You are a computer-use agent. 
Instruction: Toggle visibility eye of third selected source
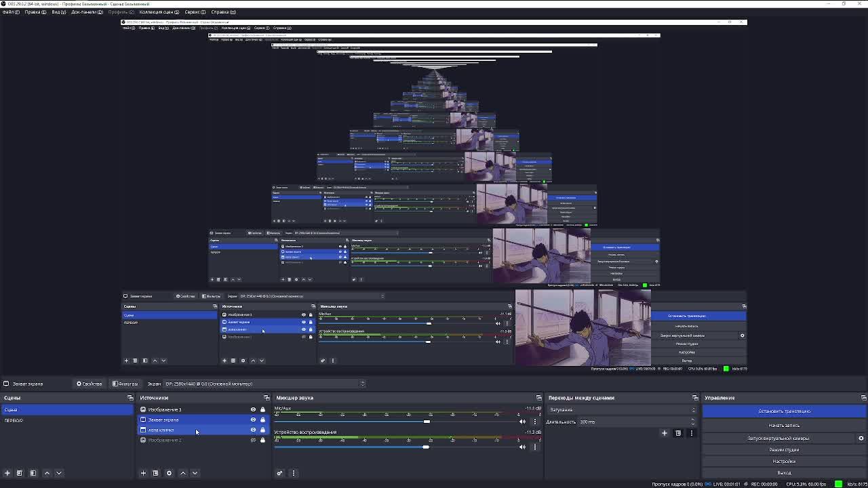[254, 430]
